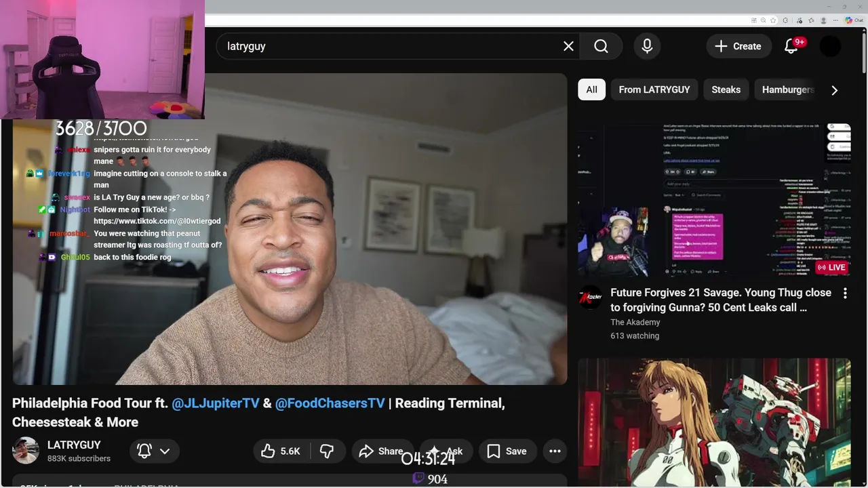Open the browser media control icon
This screenshot has height=488, width=868.
pyautogui.click(x=799, y=20)
